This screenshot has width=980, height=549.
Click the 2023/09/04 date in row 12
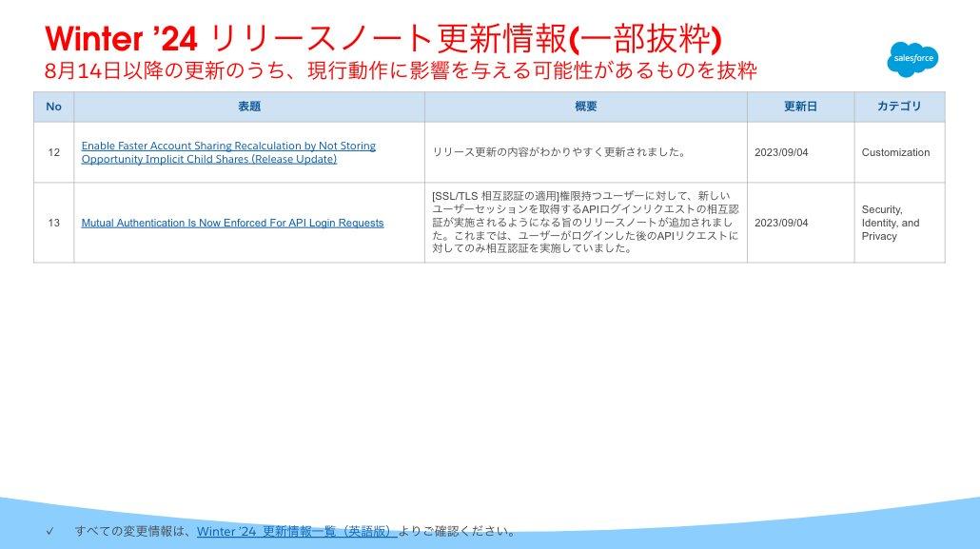click(x=781, y=152)
